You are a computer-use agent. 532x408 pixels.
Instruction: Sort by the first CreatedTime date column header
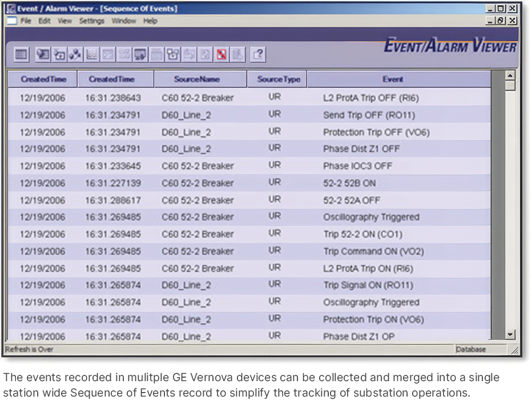[43, 79]
